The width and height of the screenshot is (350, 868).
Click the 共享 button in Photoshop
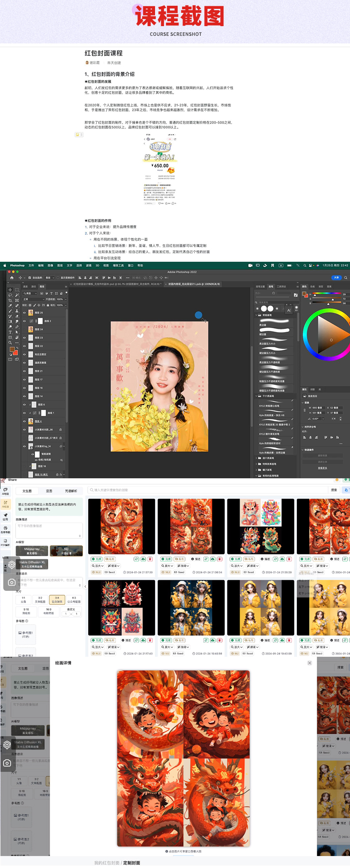(337, 278)
